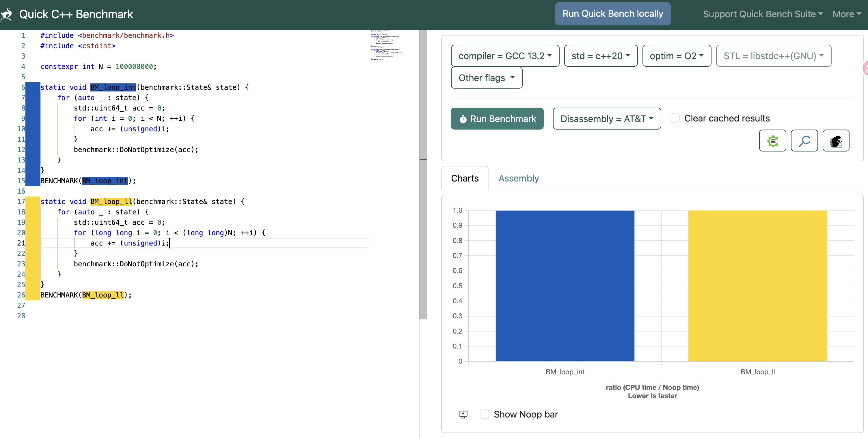Click the stopwatch icon on Run Benchmark

(x=463, y=119)
